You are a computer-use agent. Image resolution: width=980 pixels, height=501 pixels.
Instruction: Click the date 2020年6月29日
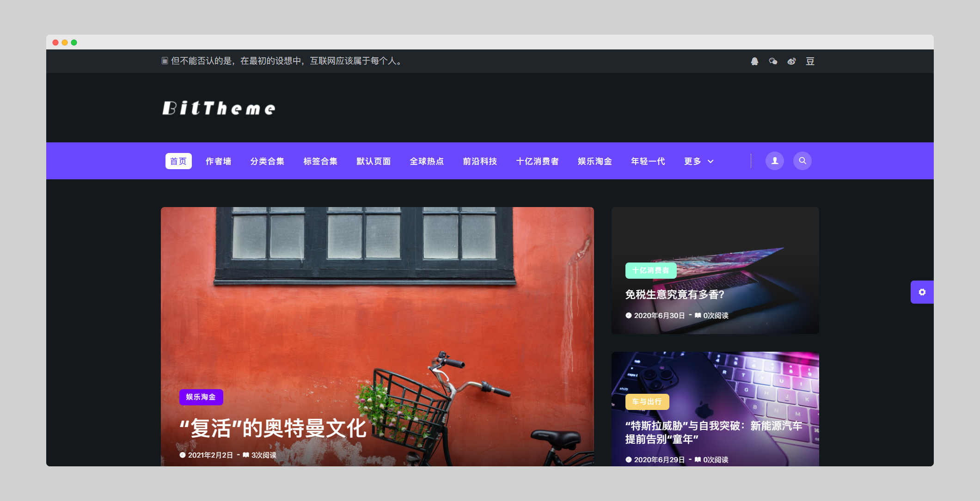659,460
